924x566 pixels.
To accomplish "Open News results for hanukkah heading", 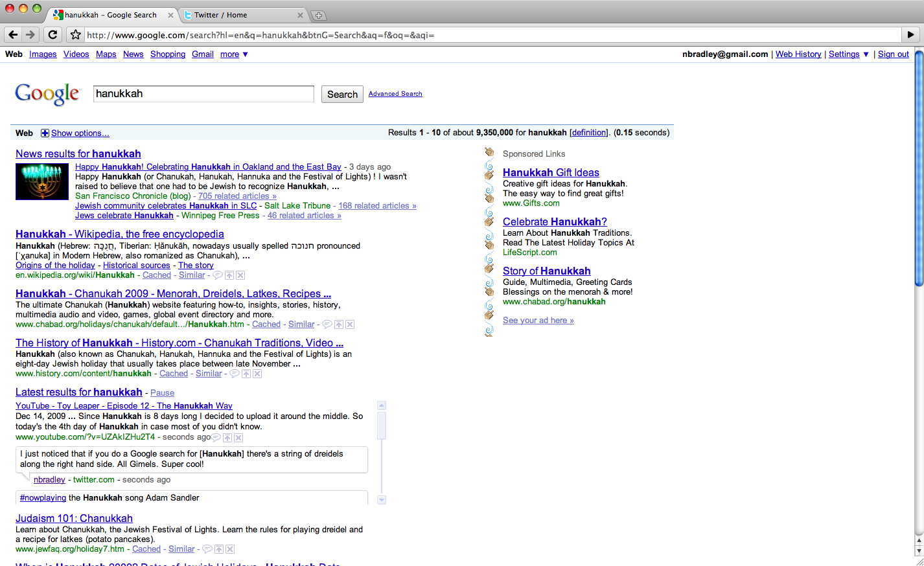I will point(78,154).
